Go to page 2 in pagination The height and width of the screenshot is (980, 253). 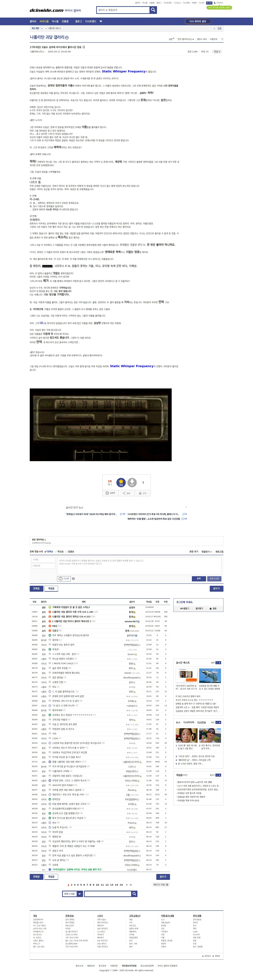[71, 885]
